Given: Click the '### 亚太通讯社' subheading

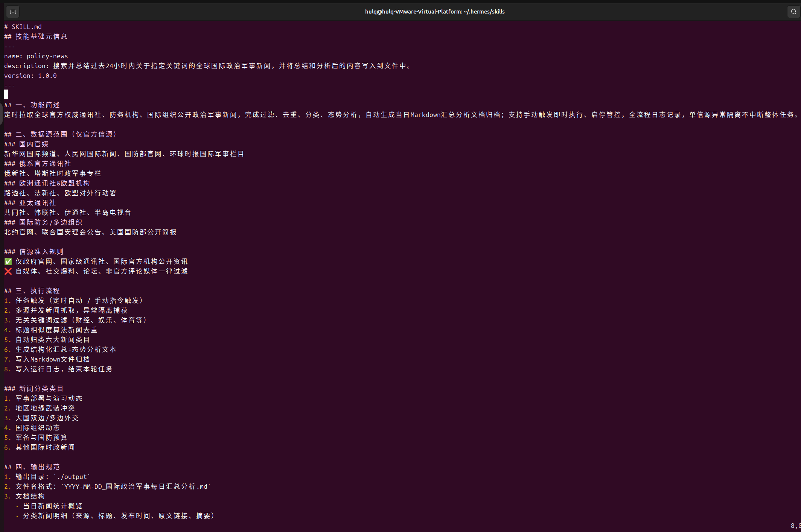Looking at the screenshot, I should coord(30,203).
